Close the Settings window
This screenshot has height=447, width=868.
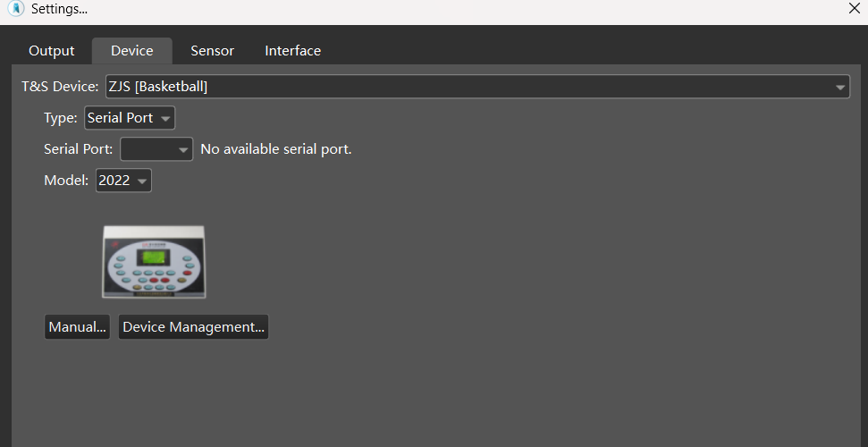tap(854, 9)
